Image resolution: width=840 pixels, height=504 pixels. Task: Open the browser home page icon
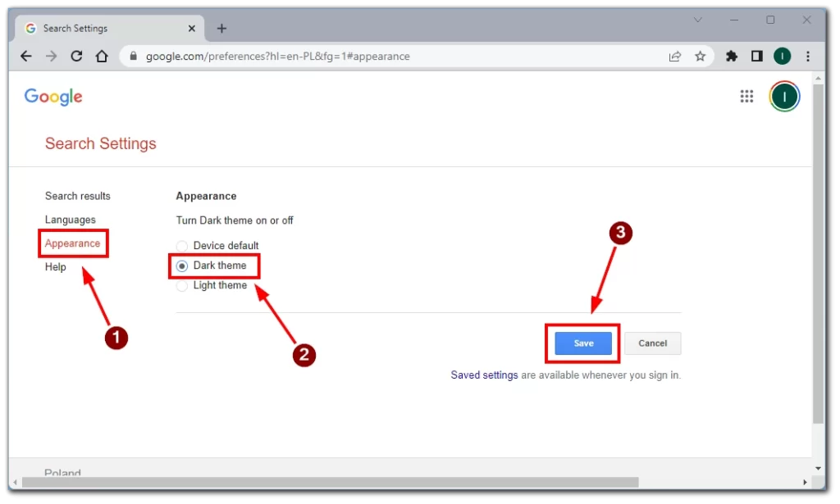click(x=102, y=57)
